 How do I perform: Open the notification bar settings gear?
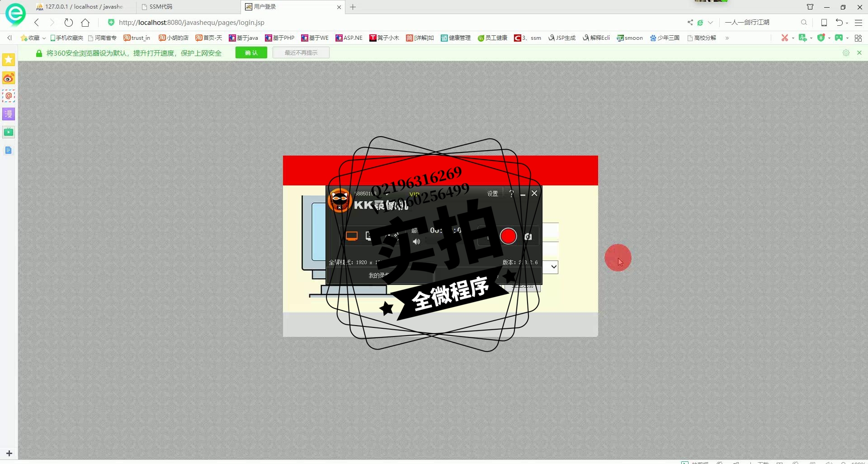(846, 53)
